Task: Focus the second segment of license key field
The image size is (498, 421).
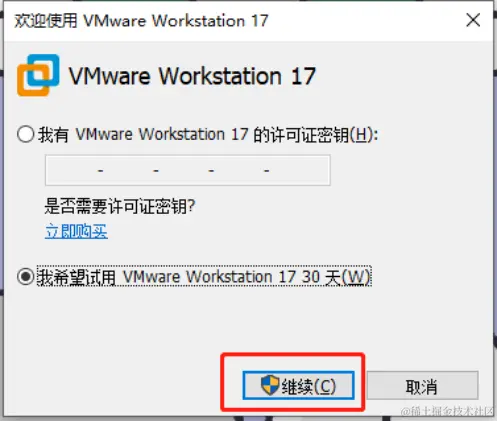Action: click(x=128, y=170)
